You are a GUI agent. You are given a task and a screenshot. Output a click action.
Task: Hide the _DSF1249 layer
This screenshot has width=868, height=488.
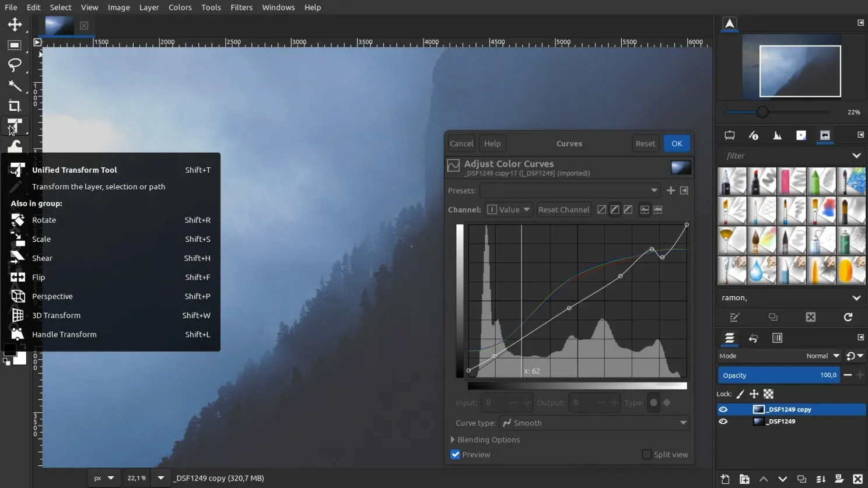[x=723, y=422]
